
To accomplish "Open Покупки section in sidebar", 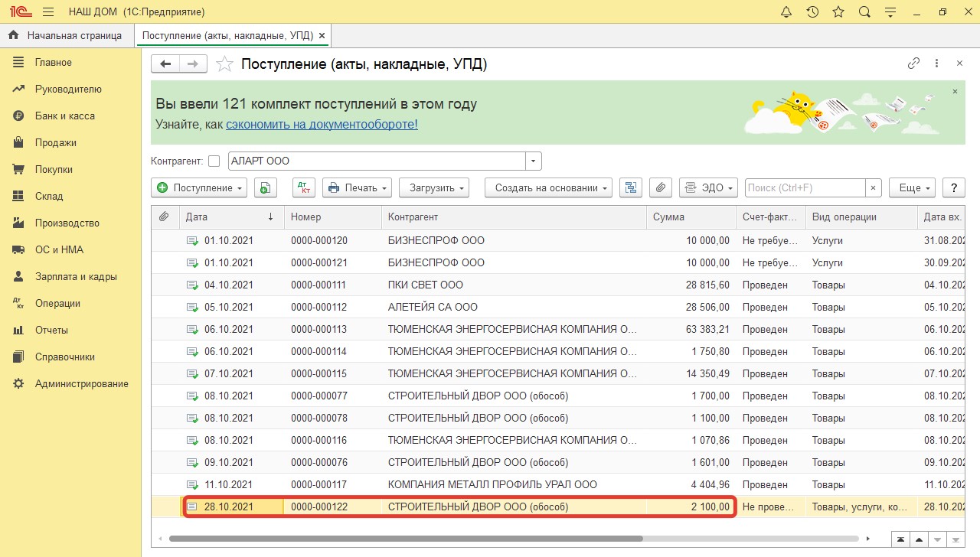I will (54, 170).
